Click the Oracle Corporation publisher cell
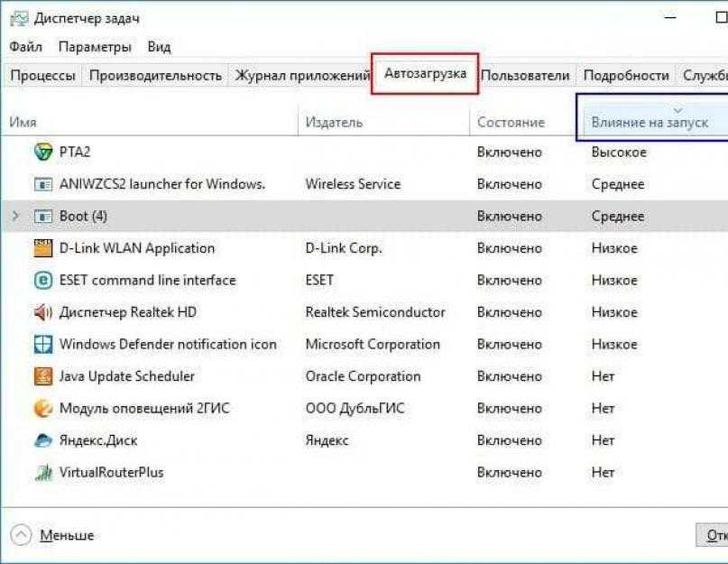The image size is (728, 564). click(363, 376)
